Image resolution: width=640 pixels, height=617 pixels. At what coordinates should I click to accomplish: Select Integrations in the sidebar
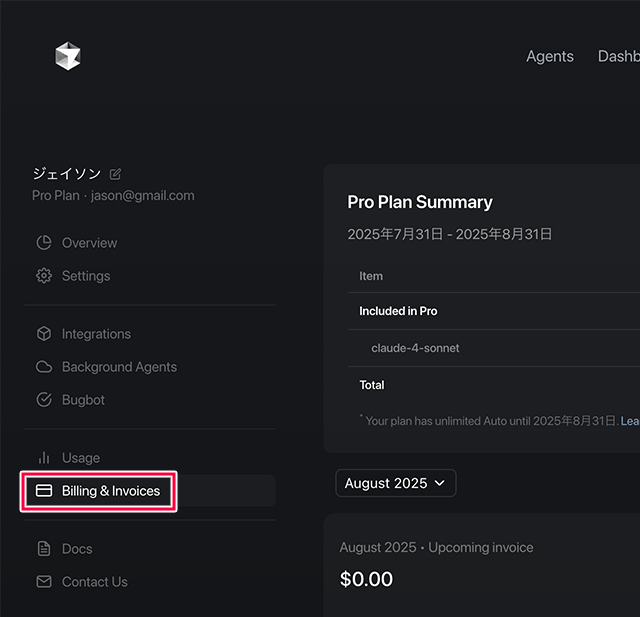tap(96, 334)
